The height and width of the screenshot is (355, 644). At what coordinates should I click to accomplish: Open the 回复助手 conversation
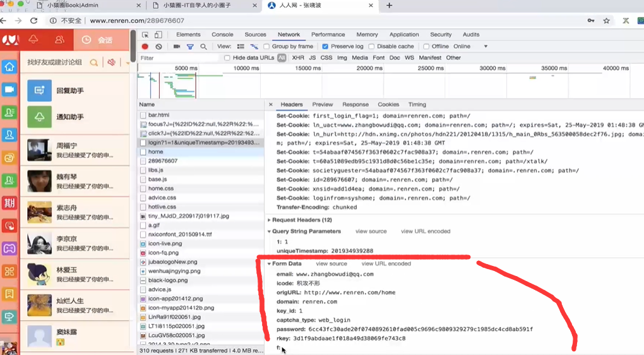[75, 90]
